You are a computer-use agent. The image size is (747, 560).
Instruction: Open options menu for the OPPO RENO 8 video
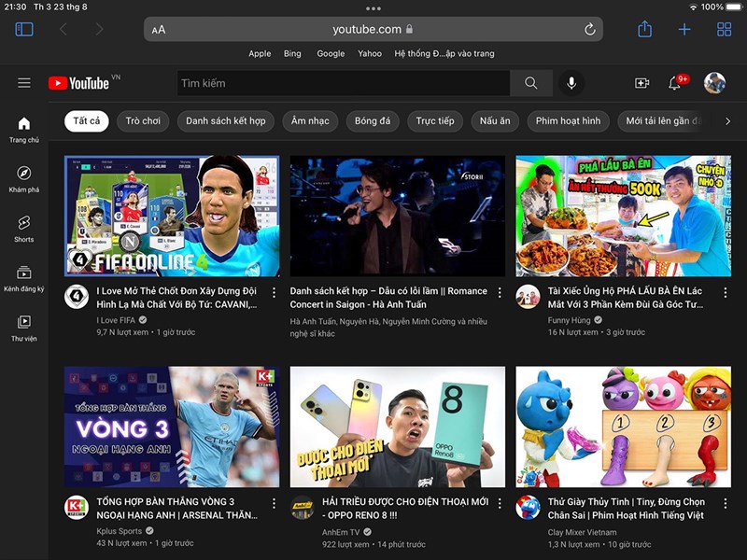[x=500, y=505]
